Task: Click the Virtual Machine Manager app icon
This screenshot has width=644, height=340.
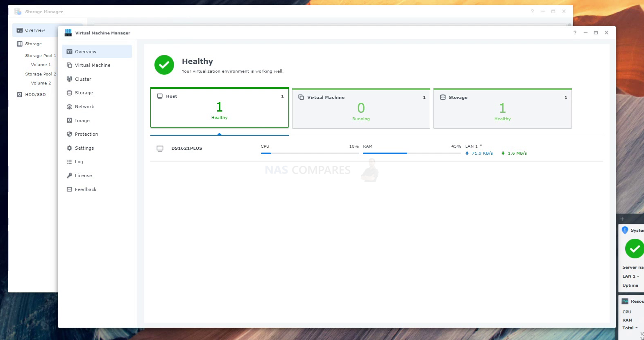Action: pyautogui.click(x=68, y=33)
